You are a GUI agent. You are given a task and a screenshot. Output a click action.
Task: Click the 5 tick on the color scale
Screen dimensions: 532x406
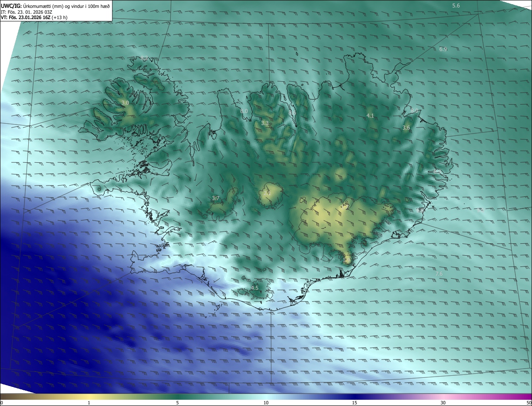177,403
